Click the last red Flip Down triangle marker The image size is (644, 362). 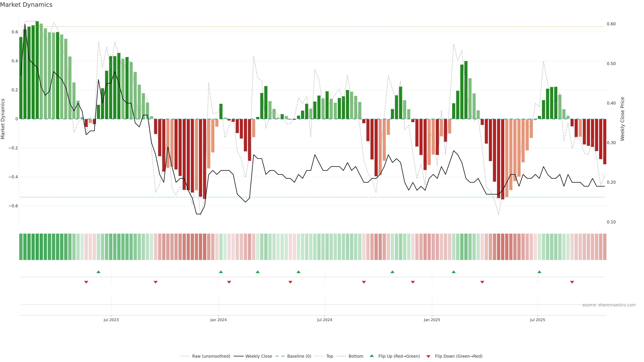572,282
